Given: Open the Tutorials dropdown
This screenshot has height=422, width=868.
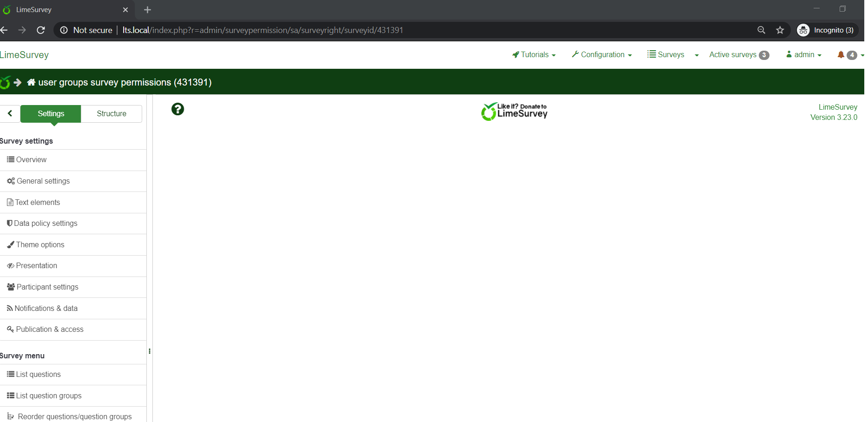Looking at the screenshot, I should pyautogui.click(x=534, y=55).
